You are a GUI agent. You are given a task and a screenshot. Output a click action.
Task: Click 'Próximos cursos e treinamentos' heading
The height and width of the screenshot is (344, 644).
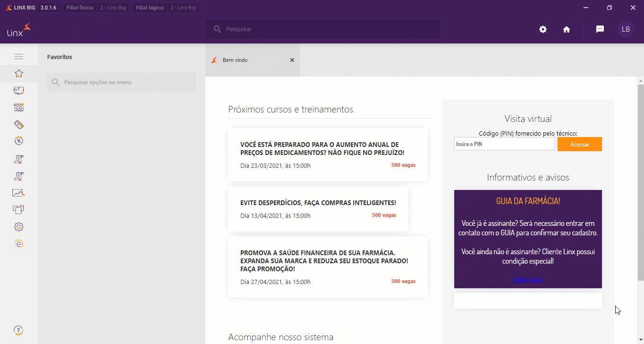(x=290, y=109)
